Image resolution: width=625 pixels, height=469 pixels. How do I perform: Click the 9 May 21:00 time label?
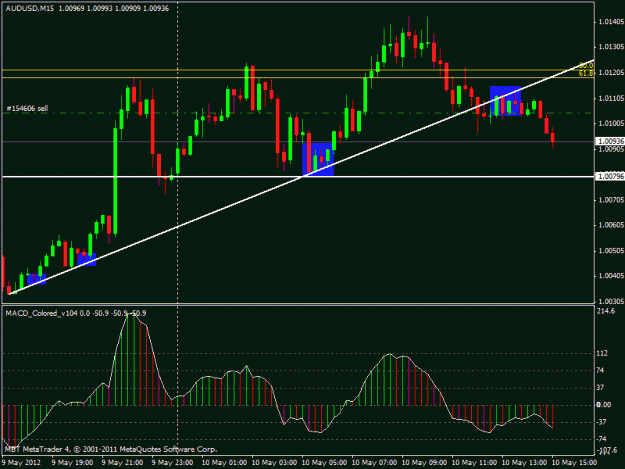coord(122,463)
